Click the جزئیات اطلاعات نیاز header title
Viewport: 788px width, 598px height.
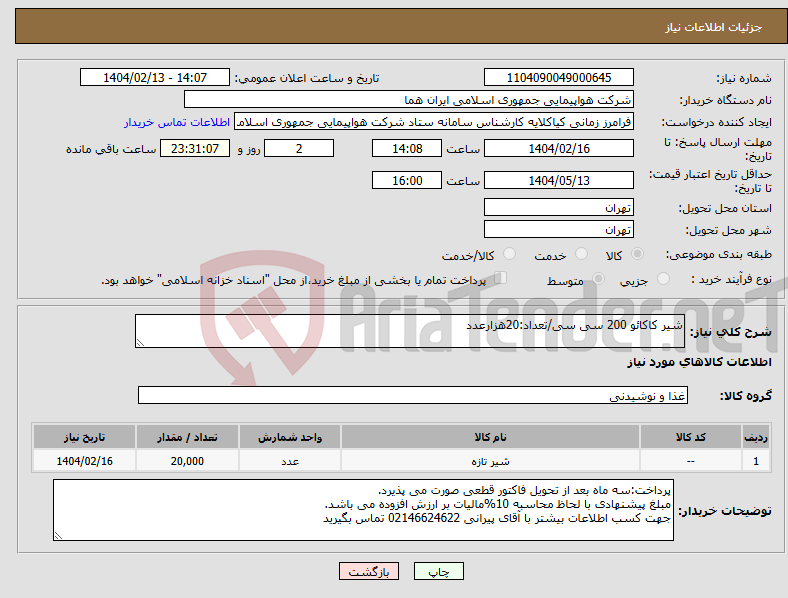coord(714,27)
